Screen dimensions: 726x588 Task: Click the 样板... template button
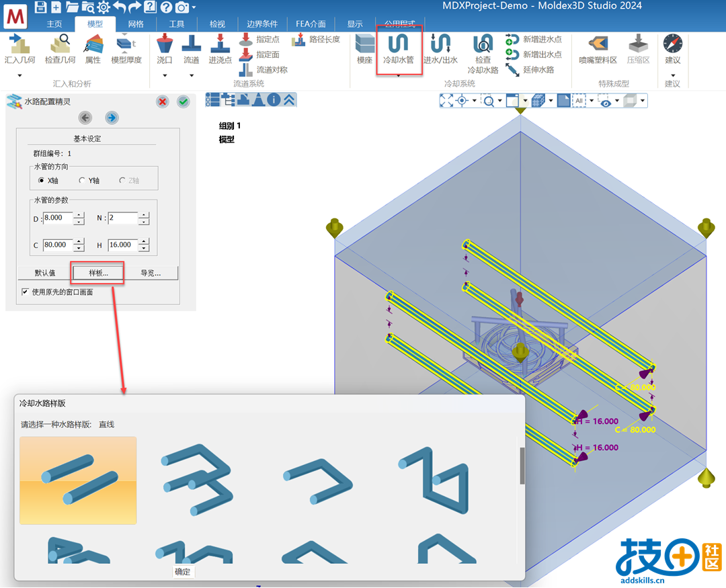(x=98, y=273)
